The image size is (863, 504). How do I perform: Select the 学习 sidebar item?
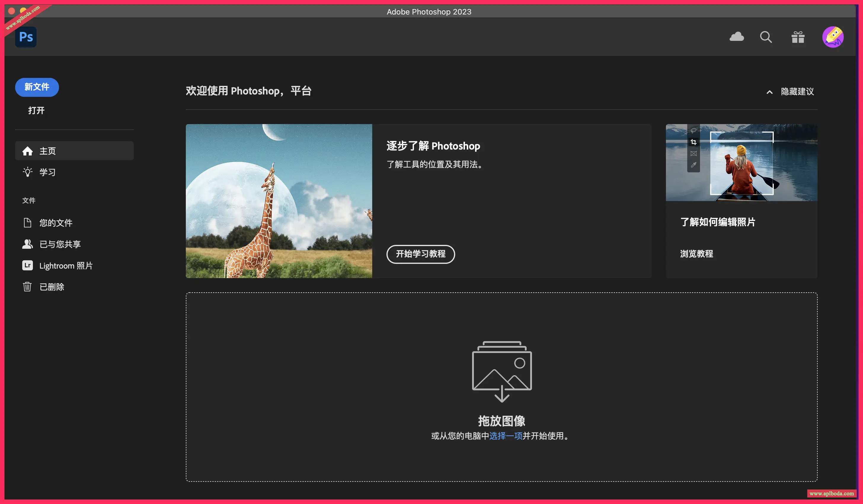coord(74,172)
